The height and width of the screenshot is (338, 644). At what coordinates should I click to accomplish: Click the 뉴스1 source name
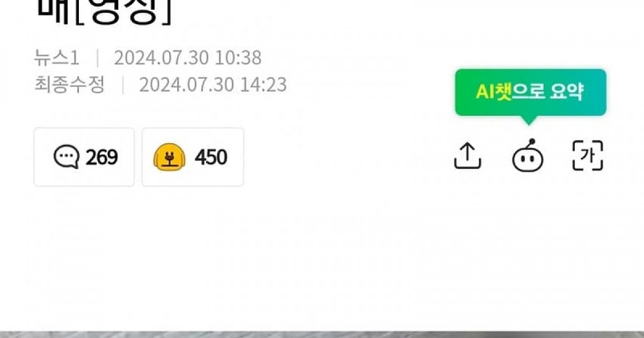[57, 58]
